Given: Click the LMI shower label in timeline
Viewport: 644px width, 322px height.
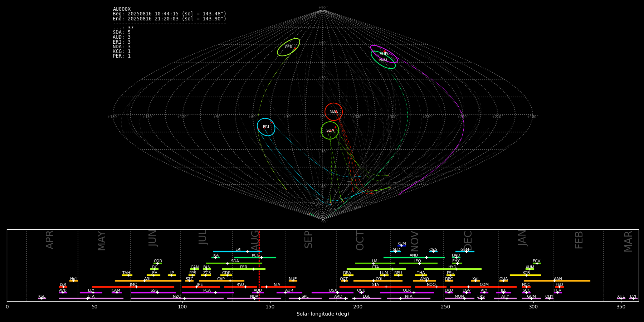Looking at the screenshot, I should click(x=375, y=261).
